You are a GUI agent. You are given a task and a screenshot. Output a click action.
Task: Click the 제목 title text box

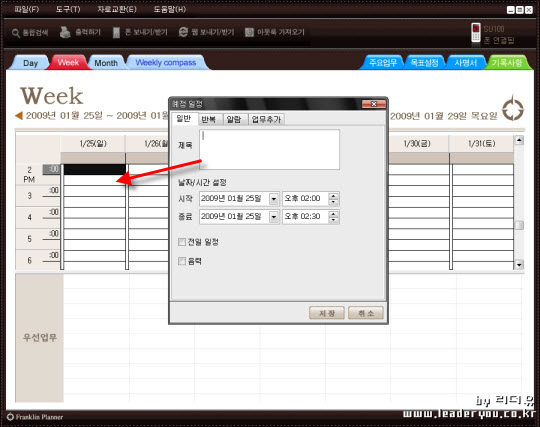(269, 149)
